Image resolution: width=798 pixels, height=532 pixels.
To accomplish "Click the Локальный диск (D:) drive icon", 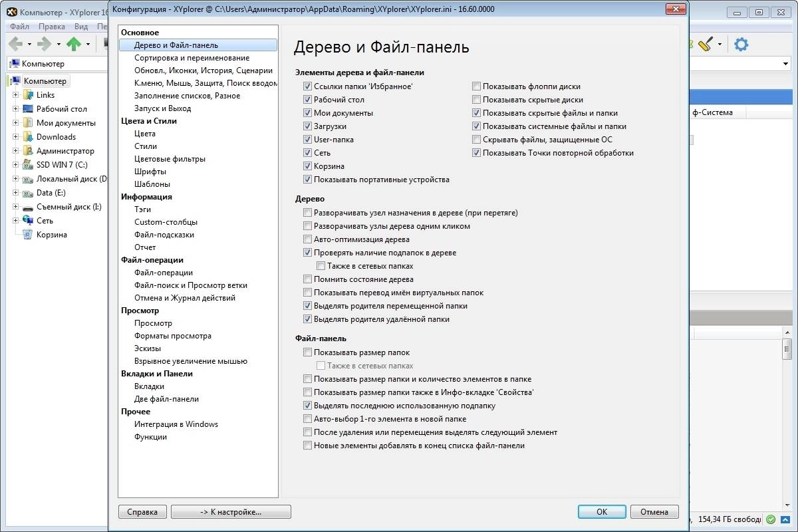I will tap(28, 179).
